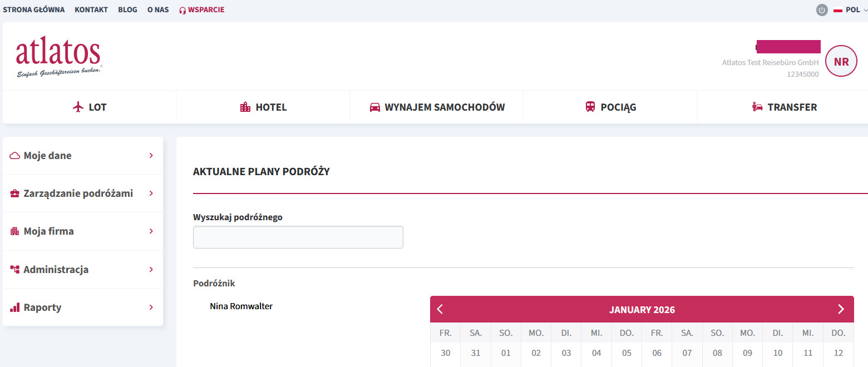The width and height of the screenshot is (868, 367).
Task: Click the briefcase icon for Zarządzanie podróżami
Action: coord(15,194)
